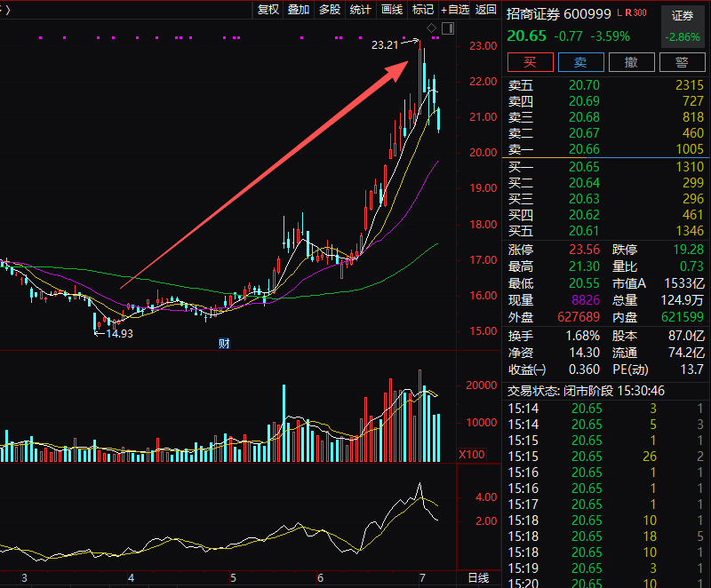Click 返回 to go back
Image resolution: width=711 pixels, height=588 pixels.
[x=485, y=10]
